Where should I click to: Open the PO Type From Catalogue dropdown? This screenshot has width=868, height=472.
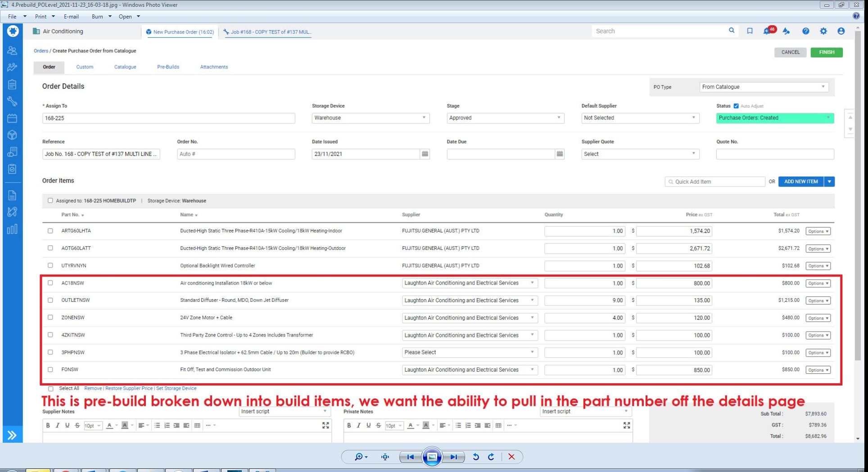(764, 87)
